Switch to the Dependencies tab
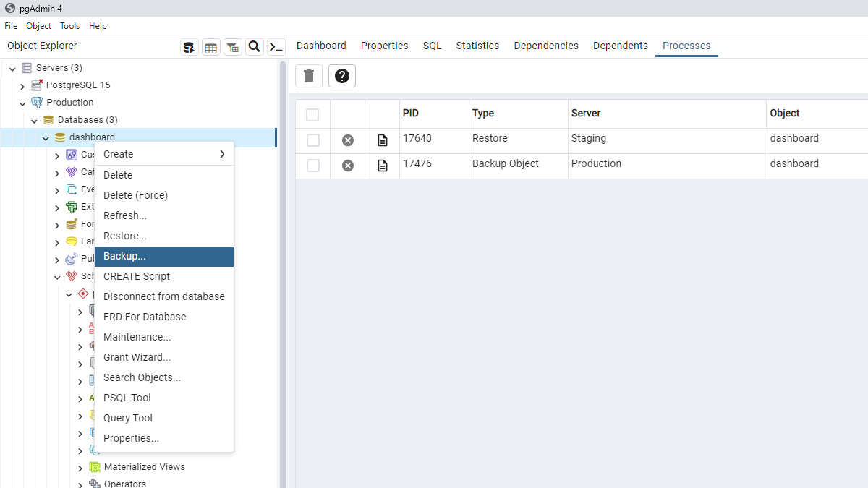The width and height of the screenshot is (868, 488). tap(546, 46)
